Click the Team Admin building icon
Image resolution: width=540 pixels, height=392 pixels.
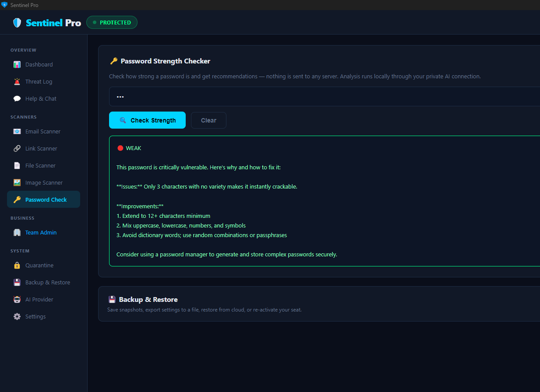pos(17,232)
